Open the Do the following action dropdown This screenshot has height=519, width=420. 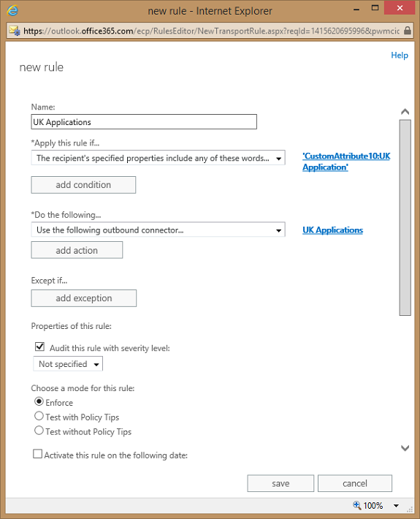pos(158,230)
